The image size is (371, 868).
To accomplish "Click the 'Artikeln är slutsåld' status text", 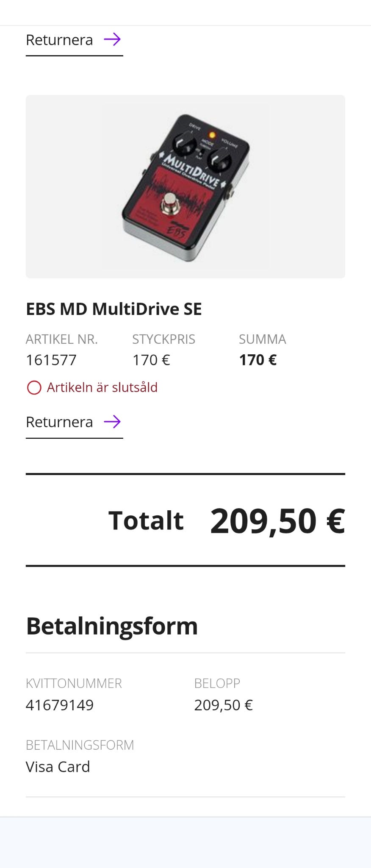I will point(102,387).
